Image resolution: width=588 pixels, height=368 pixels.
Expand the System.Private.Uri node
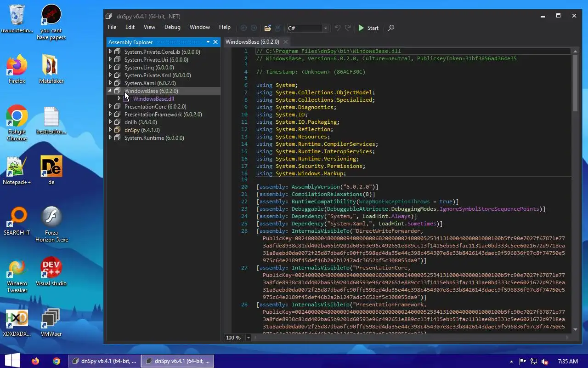110,59
